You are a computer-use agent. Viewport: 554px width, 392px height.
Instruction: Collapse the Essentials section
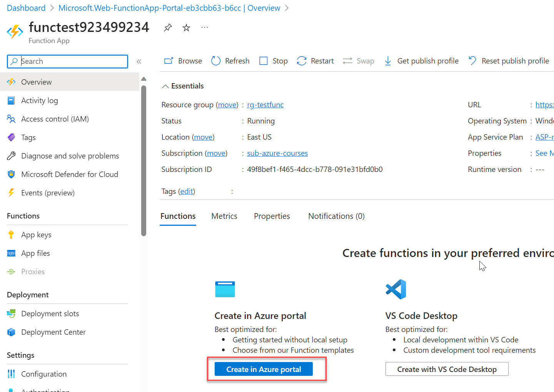tap(183, 86)
